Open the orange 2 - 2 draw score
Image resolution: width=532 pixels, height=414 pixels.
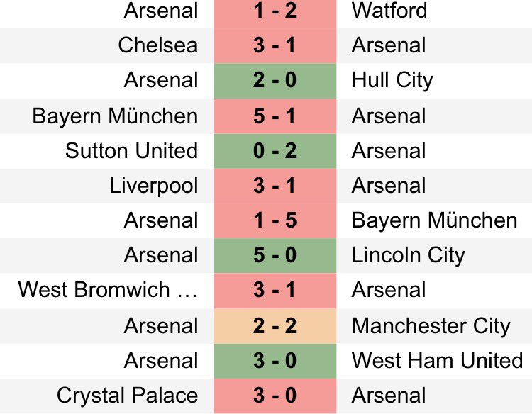click(275, 326)
